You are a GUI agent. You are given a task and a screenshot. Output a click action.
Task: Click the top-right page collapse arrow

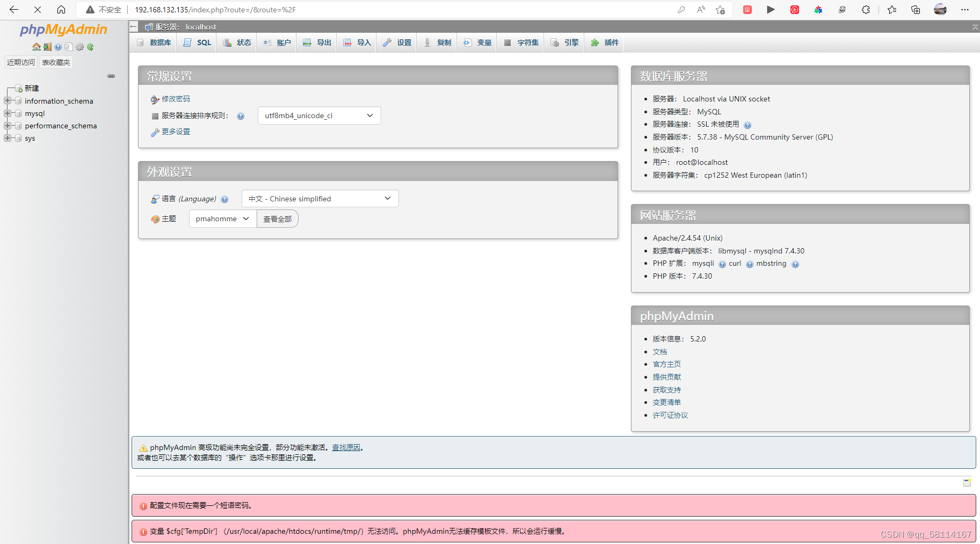(x=975, y=27)
